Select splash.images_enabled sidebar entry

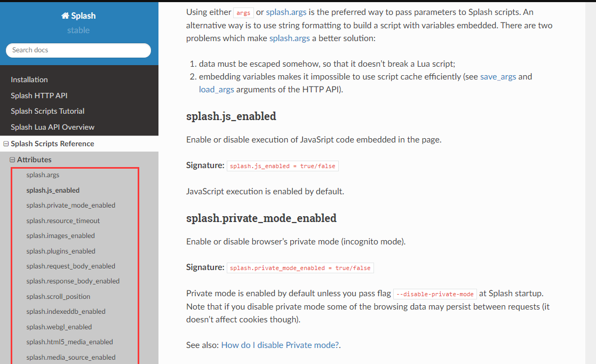click(x=60, y=236)
